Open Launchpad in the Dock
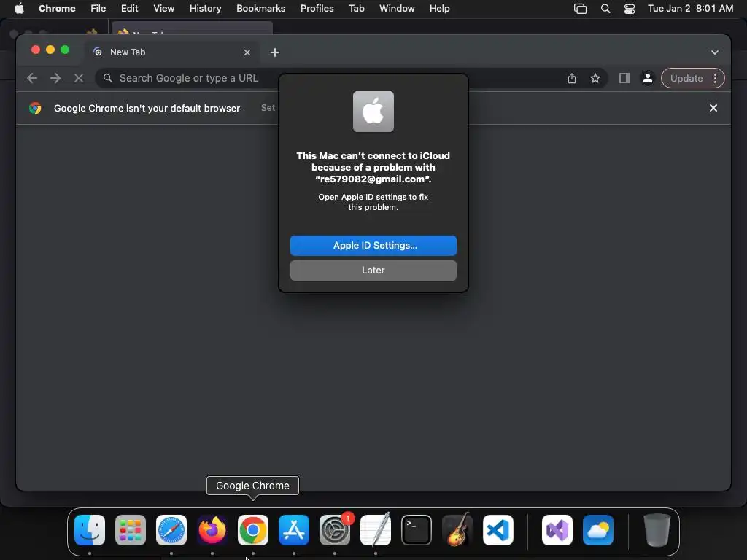 131,530
